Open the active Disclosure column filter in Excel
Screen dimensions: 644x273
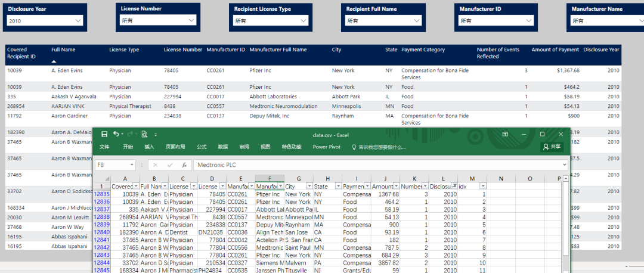pos(454,187)
